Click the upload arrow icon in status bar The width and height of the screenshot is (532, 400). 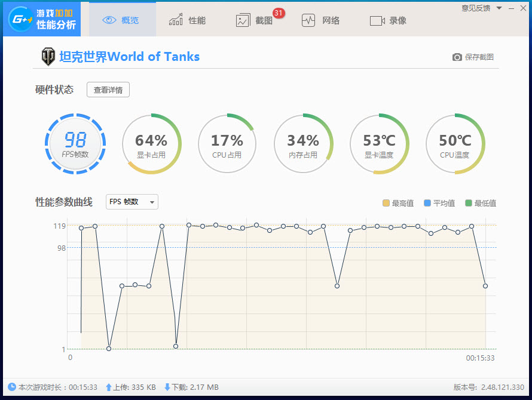pos(109,387)
